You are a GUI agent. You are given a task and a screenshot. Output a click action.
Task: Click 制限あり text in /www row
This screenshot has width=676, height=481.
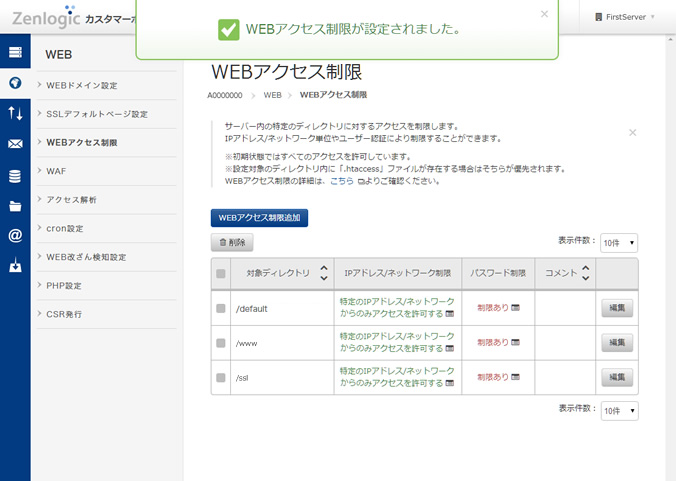pos(493,342)
